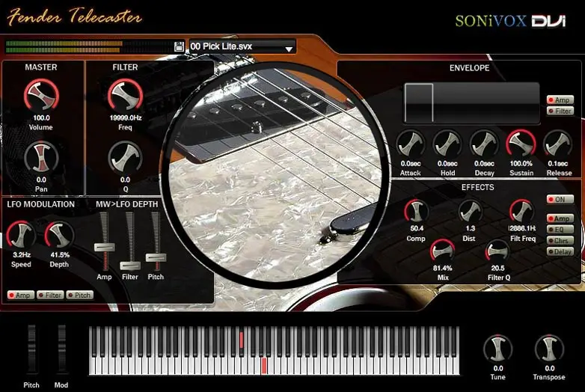Click the red highlighted black piano key
The width and height of the screenshot is (585, 392).
(x=242, y=340)
